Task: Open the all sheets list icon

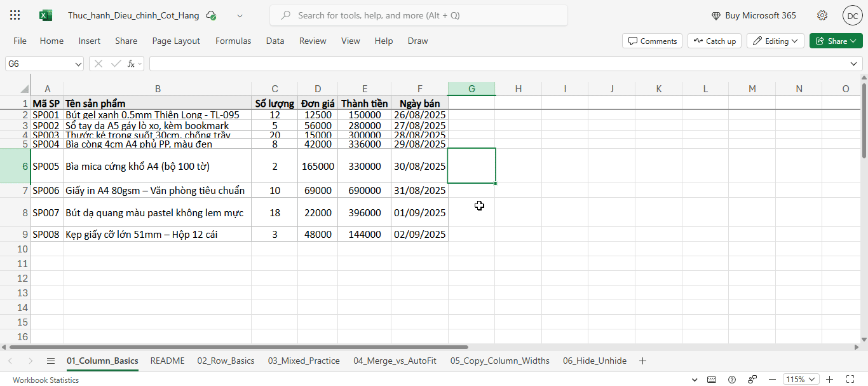Action: coord(51,361)
